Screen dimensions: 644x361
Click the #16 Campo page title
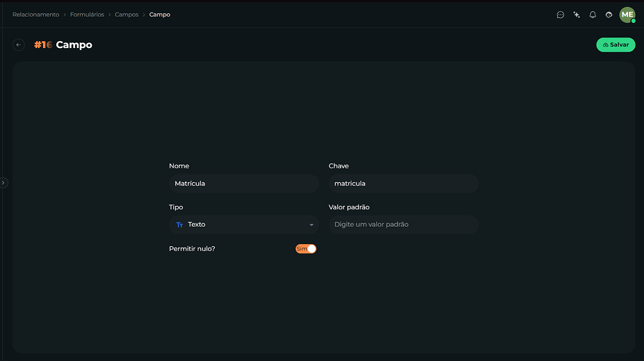[63, 45]
